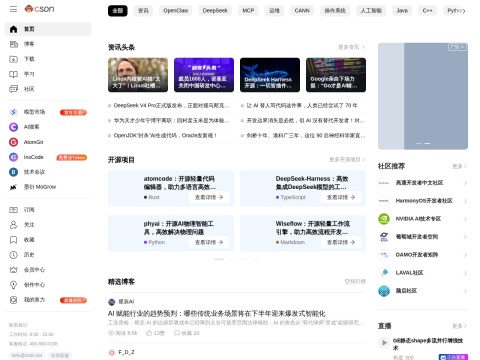The image size is (480, 360).
Task: Open the 关注 follow person icon
Action: pos(13,225)
